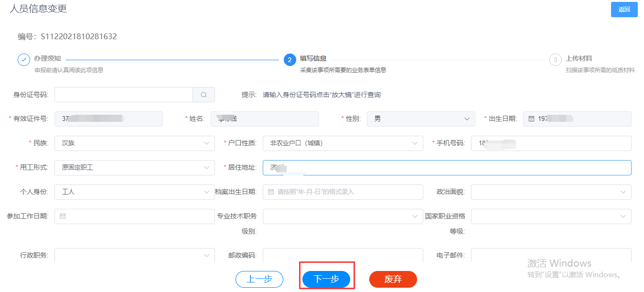Click step 2 circle for 填写信息
This screenshot has width=644, height=292.
290,60
